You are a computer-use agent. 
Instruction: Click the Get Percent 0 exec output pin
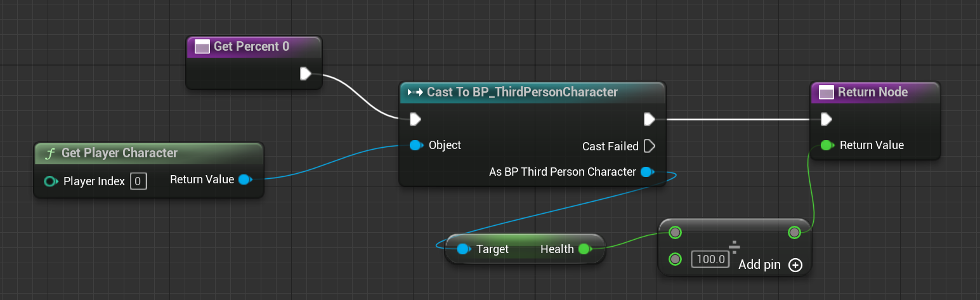click(305, 74)
